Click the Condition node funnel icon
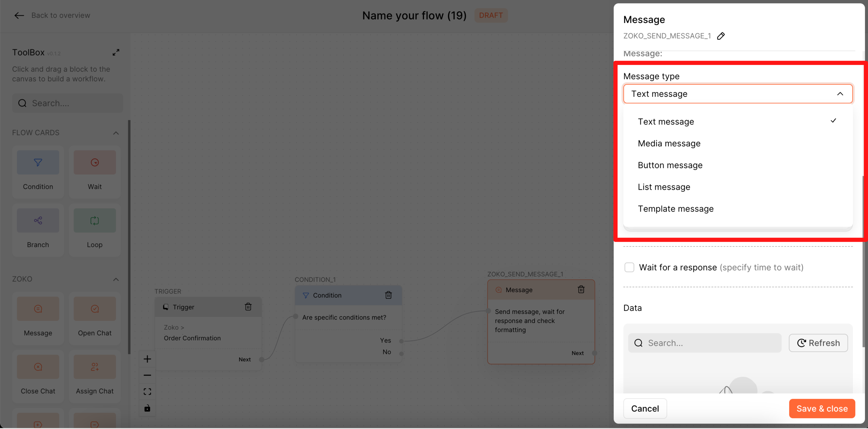 point(306,295)
